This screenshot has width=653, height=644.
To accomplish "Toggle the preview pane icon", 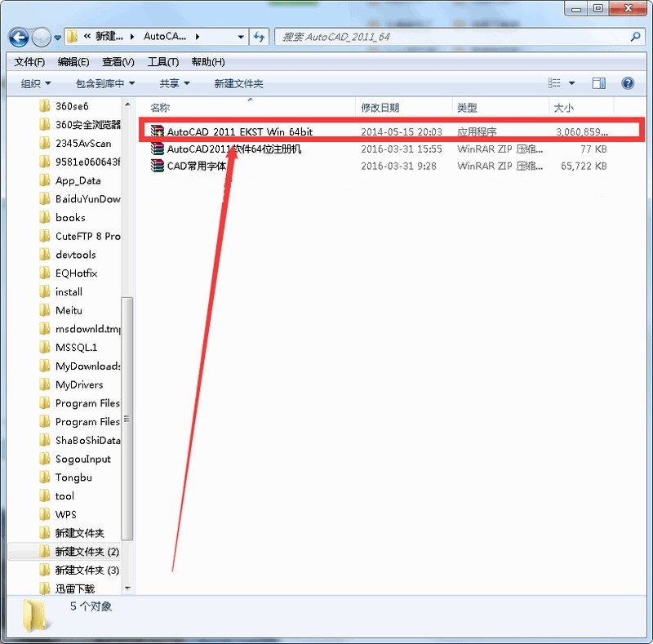I will [598, 83].
